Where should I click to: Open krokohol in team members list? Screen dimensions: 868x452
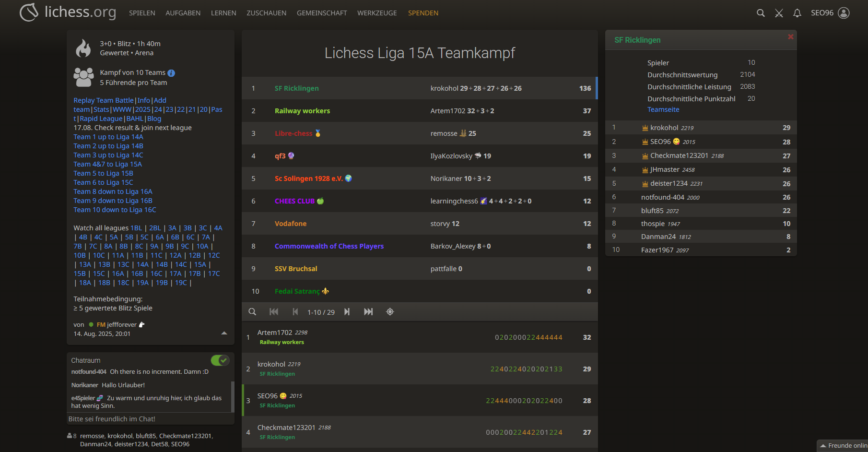(701, 128)
